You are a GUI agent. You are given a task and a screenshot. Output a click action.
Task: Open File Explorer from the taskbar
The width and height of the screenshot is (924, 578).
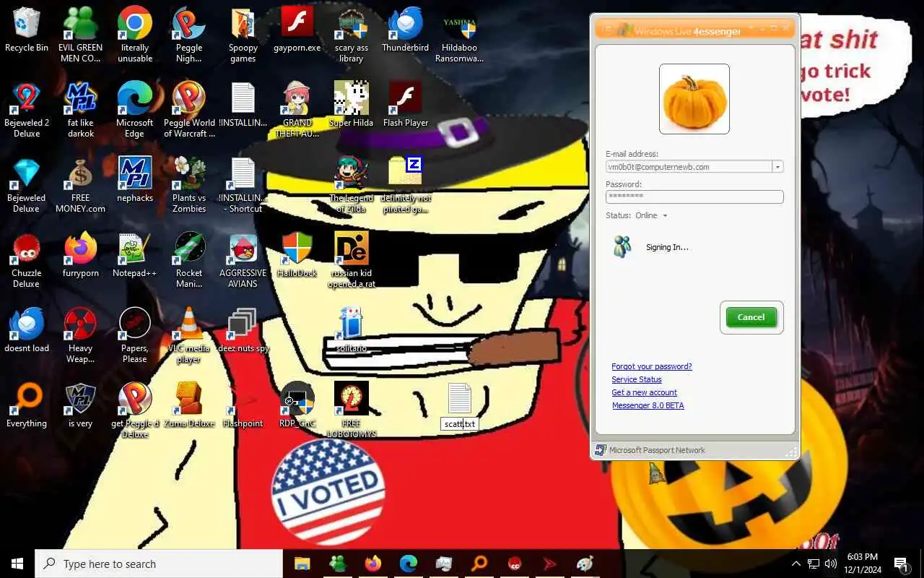click(302, 564)
